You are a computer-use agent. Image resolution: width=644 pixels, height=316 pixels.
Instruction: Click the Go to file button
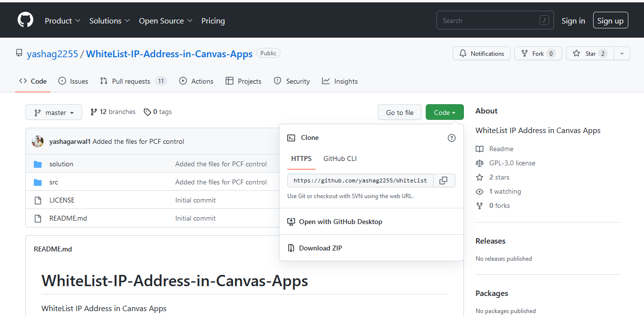tap(400, 113)
